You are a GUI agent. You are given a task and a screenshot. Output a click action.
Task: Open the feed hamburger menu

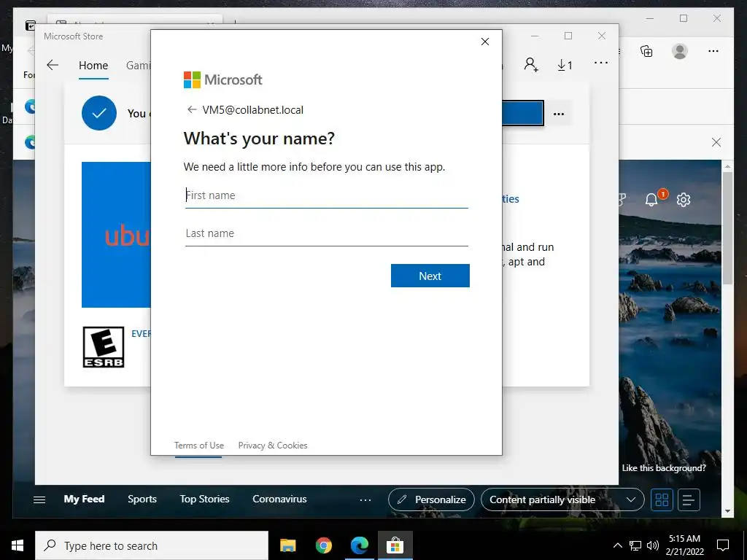(x=39, y=499)
